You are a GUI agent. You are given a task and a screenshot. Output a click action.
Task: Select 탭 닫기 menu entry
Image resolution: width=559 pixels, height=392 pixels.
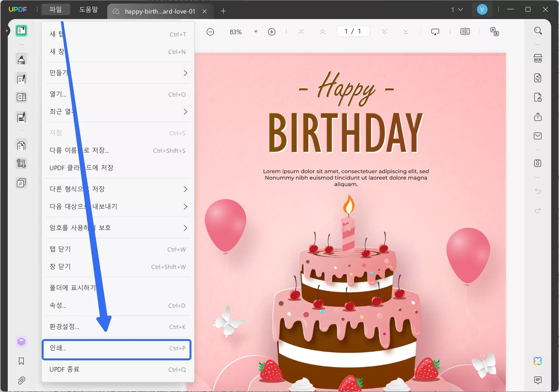118,249
